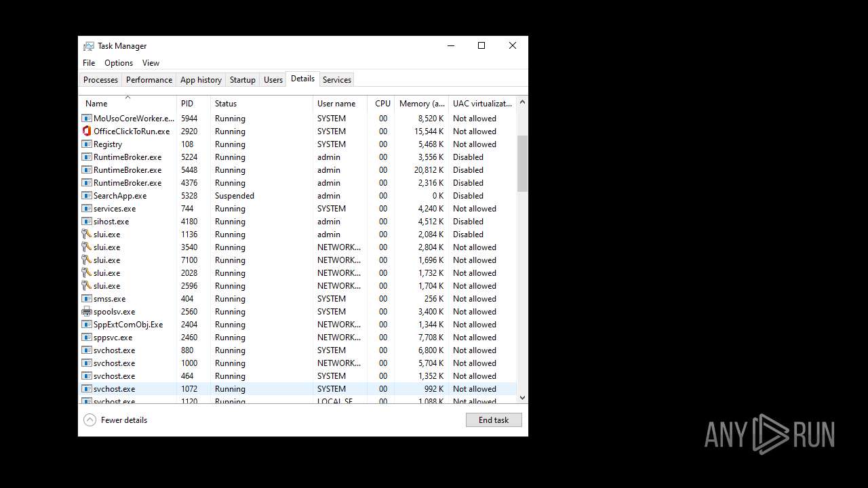The image size is (868, 488).
Task: Click the MoUsoCoreWorker.exe process icon
Action: pyautogui.click(x=87, y=119)
